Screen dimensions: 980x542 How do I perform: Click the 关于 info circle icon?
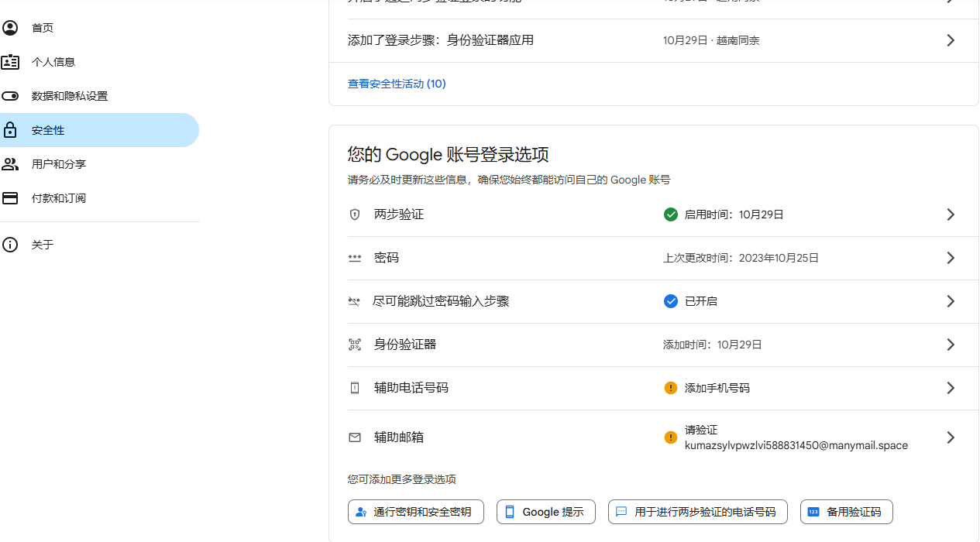(10, 245)
